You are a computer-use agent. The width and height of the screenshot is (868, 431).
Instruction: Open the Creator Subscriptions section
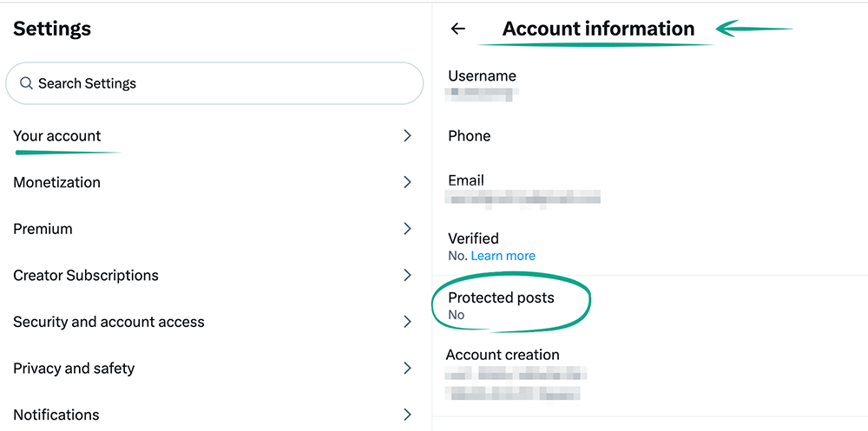[x=86, y=275]
